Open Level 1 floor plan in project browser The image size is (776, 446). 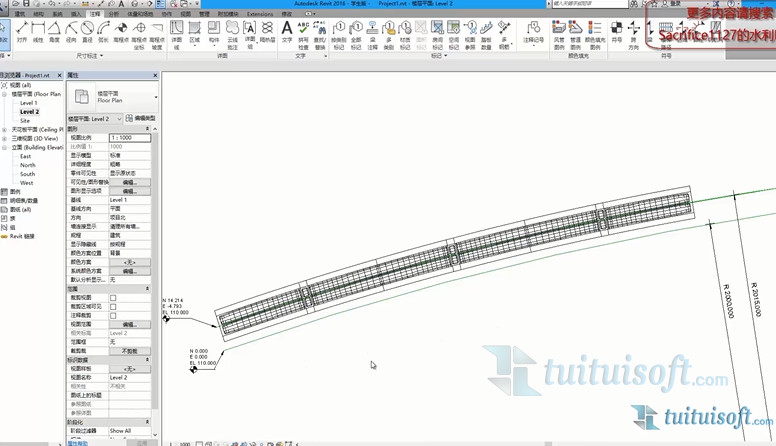28,103
